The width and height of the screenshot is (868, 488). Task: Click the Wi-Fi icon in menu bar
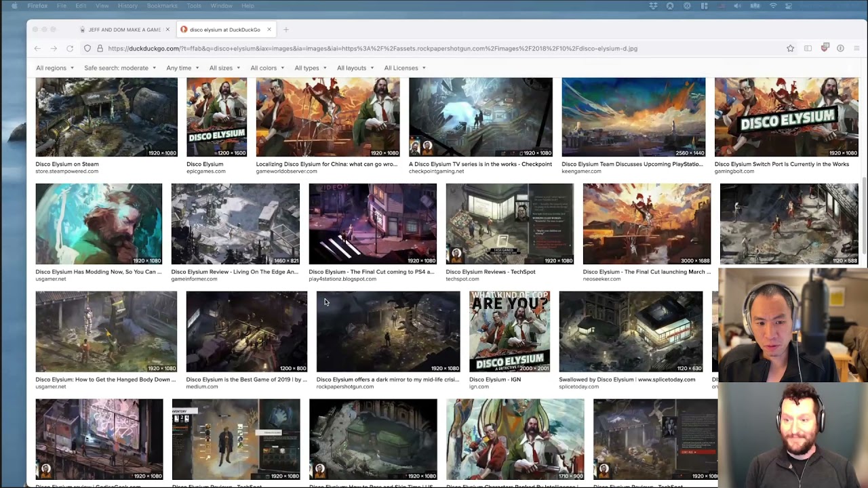pyautogui.click(x=773, y=6)
